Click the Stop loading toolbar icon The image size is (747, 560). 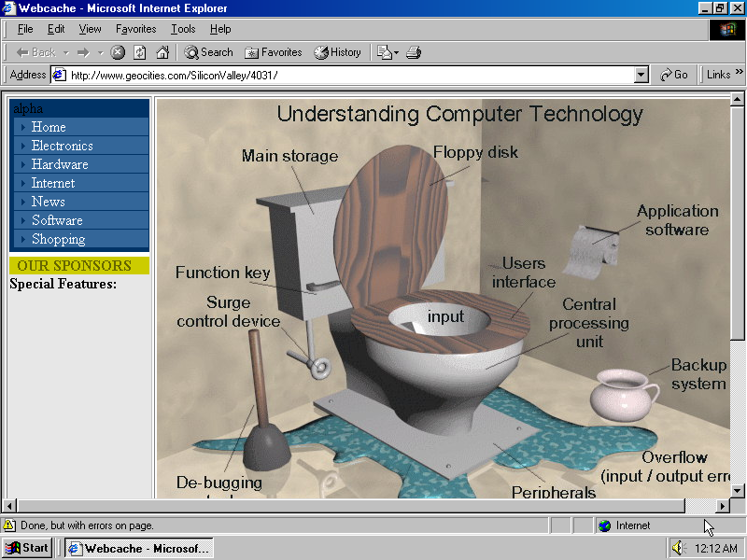click(119, 52)
